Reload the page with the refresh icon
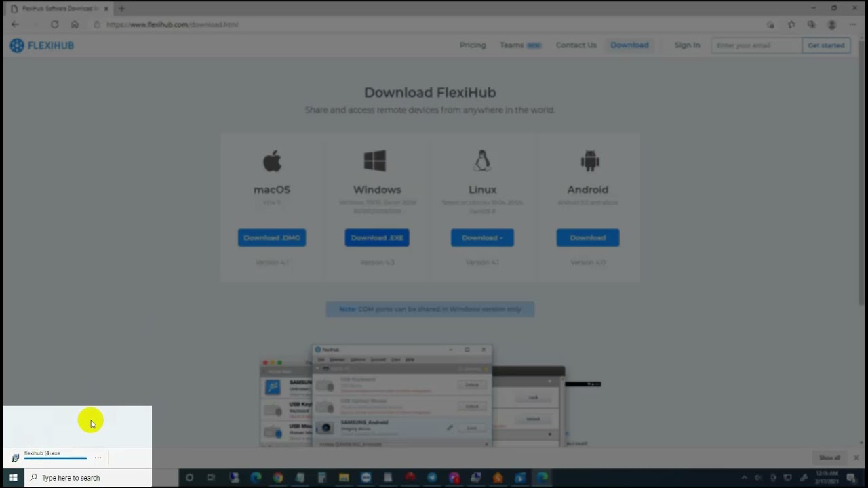Screen dimensions: 868x488 coord(54,24)
